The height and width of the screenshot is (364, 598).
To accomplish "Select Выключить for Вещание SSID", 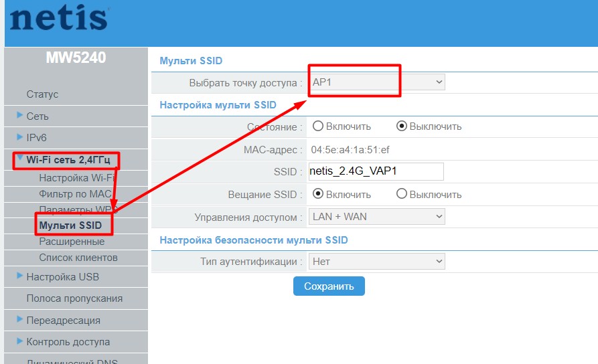I will pos(402,193).
